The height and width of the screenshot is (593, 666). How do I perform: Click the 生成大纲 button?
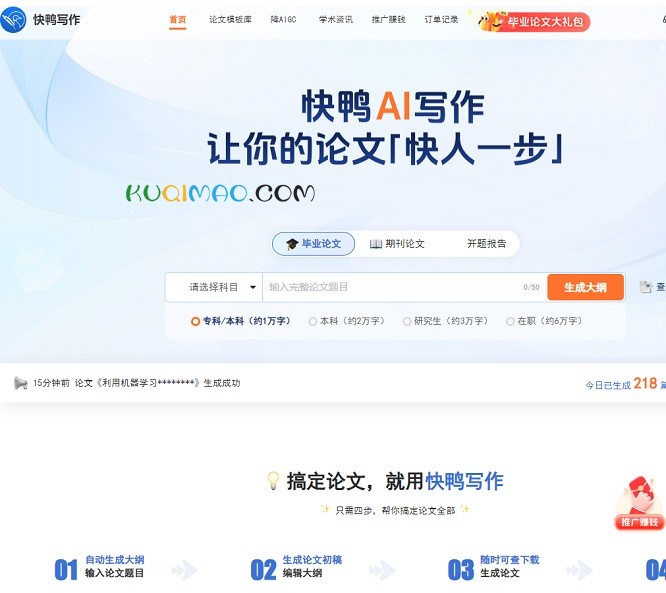click(585, 287)
